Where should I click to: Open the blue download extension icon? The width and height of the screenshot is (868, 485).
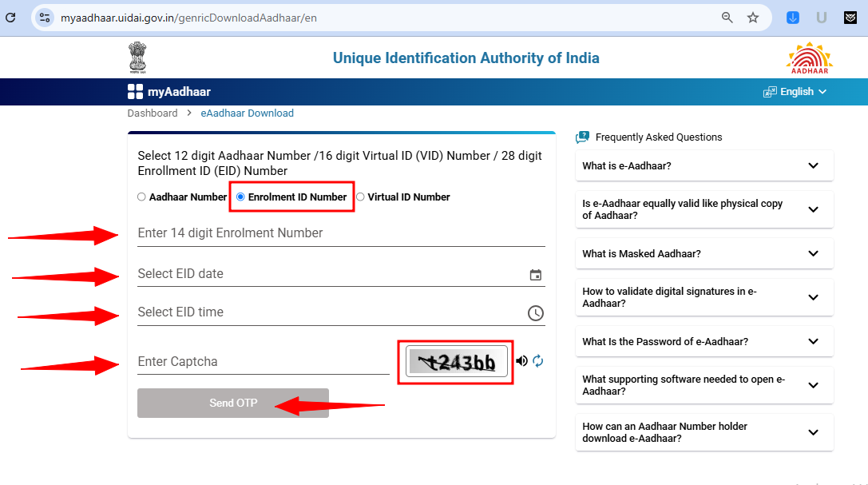[x=793, y=18]
